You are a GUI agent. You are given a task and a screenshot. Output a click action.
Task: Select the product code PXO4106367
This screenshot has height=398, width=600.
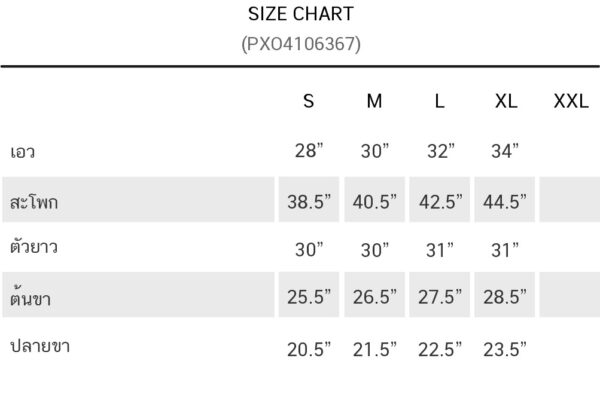pyautogui.click(x=301, y=44)
